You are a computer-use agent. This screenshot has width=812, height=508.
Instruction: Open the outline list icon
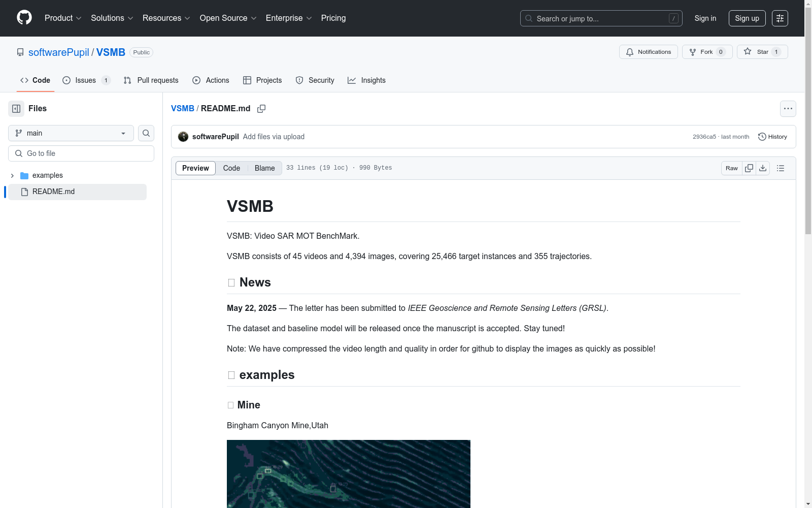781,168
